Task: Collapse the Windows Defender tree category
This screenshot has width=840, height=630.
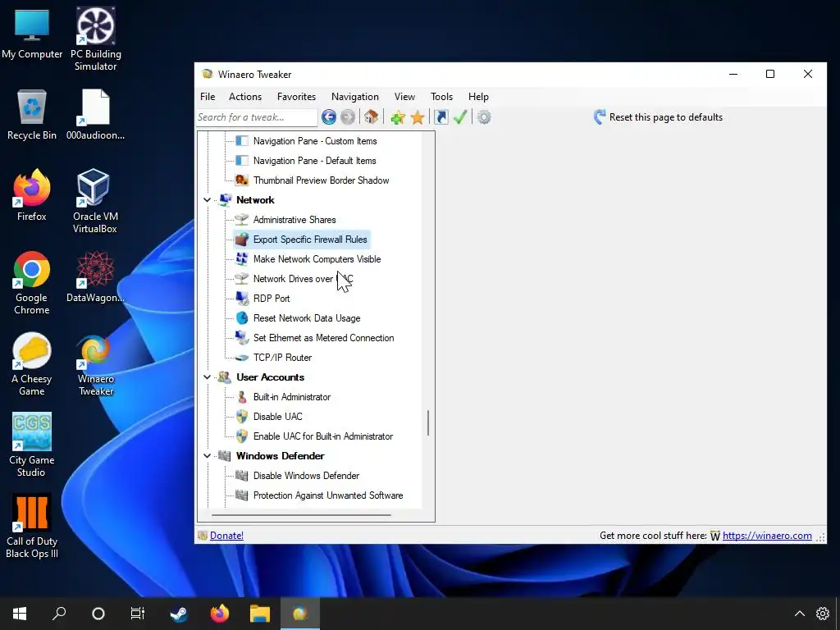Action: pyautogui.click(x=207, y=456)
